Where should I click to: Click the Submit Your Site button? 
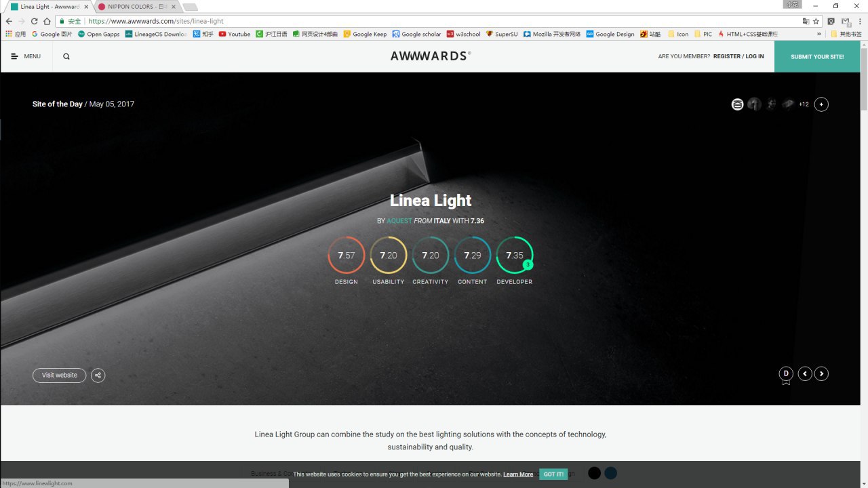[x=817, y=56]
